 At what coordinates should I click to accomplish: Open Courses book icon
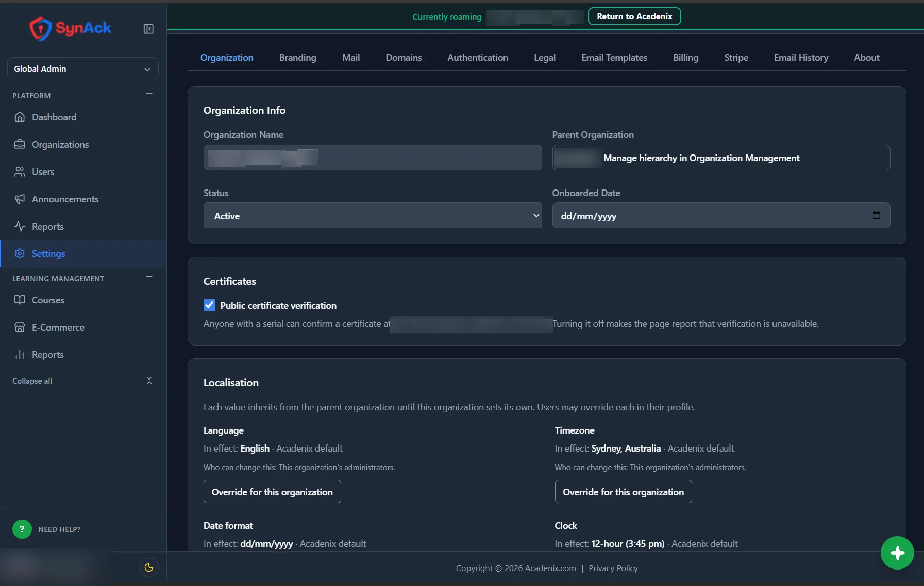(20, 300)
